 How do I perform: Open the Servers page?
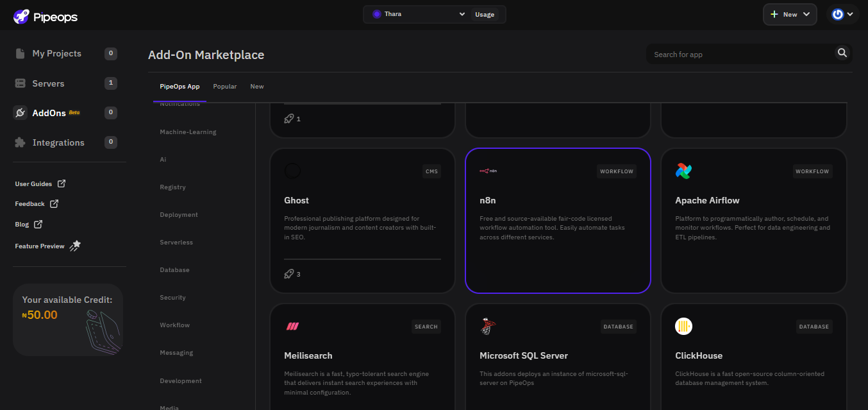click(49, 83)
